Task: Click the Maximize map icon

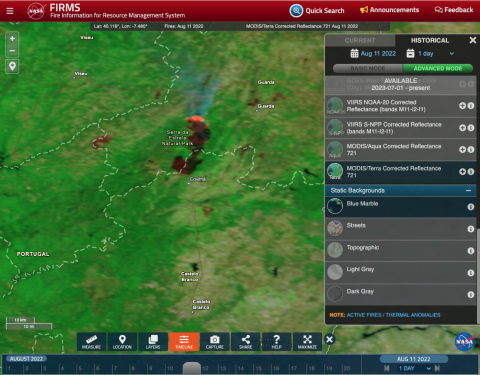Action: point(307,342)
